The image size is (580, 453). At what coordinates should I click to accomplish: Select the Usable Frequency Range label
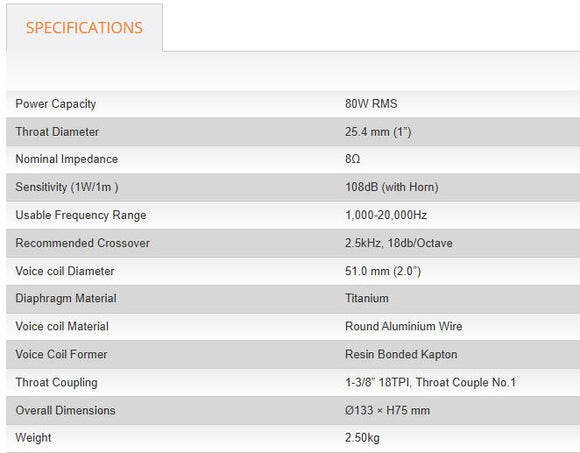coord(81,215)
